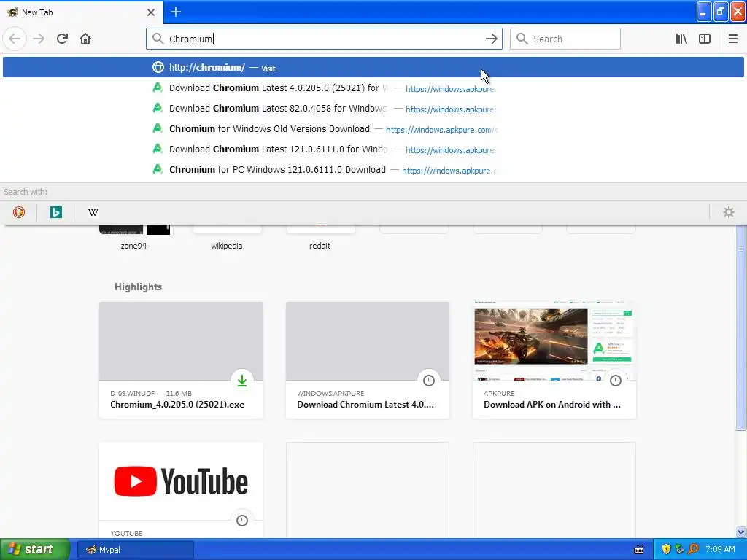The image size is (747, 560).
Task: Open the home page via house icon
Action: 85,39
